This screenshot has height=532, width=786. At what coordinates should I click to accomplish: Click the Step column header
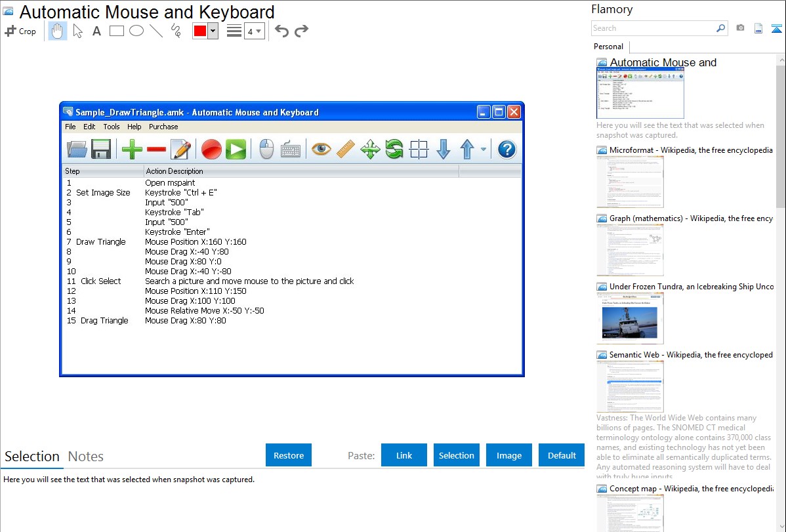point(103,171)
